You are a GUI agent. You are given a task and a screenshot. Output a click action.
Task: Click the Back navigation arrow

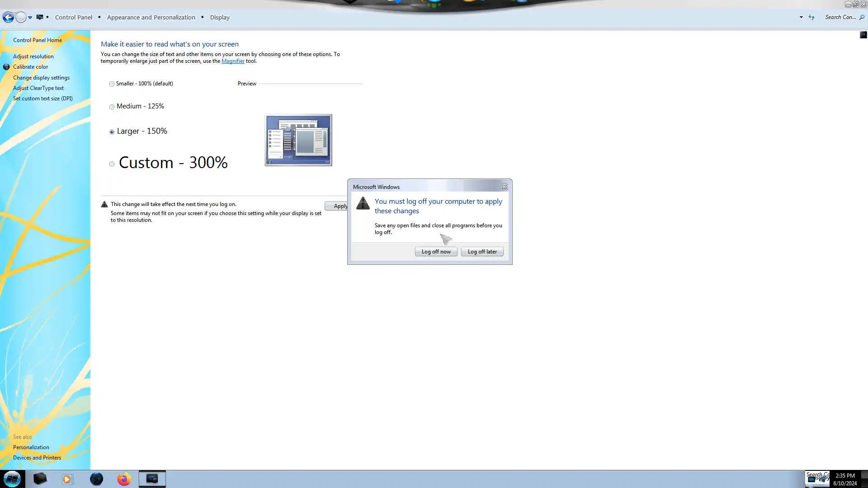coord(8,18)
